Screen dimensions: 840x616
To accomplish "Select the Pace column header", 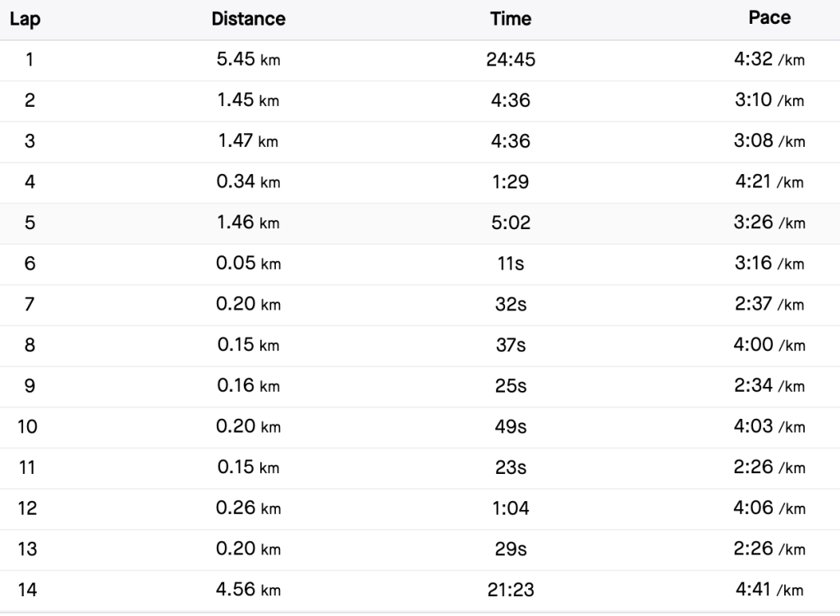I will 769,19.
